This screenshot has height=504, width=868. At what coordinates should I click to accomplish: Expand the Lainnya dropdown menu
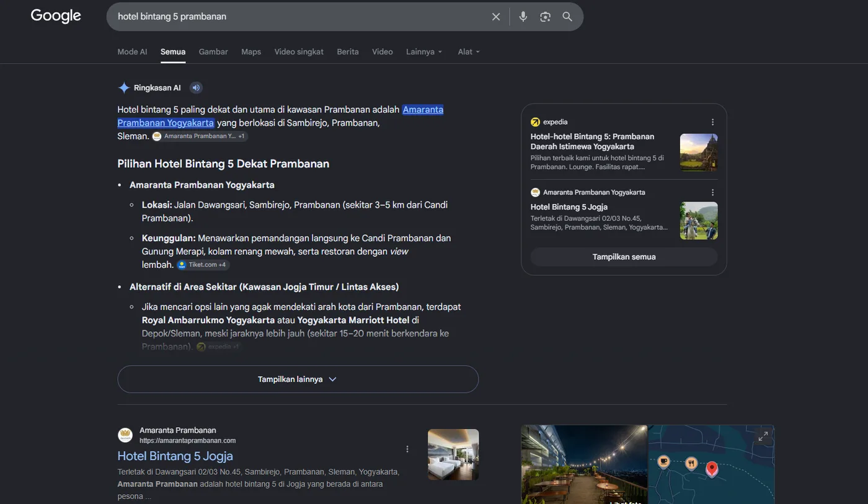(x=424, y=52)
